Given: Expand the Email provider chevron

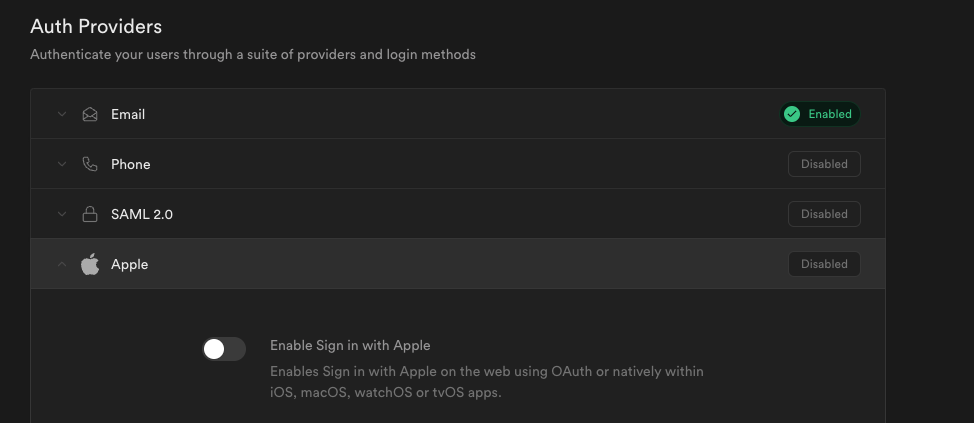Looking at the screenshot, I should click(62, 114).
